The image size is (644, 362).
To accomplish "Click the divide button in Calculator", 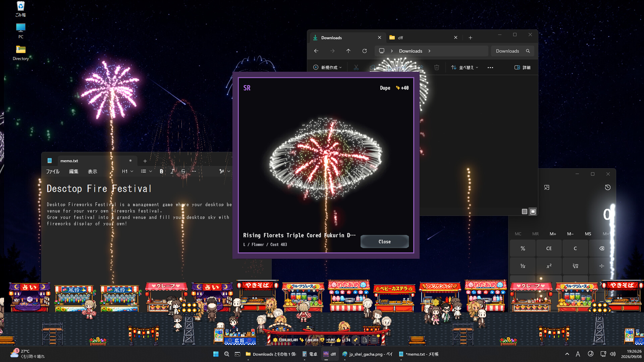I will (602, 266).
